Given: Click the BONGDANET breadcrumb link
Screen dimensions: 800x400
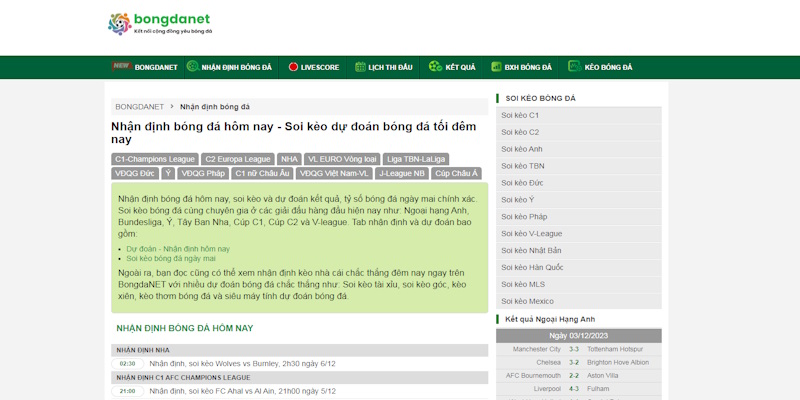Looking at the screenshot, I should (139, 107).
